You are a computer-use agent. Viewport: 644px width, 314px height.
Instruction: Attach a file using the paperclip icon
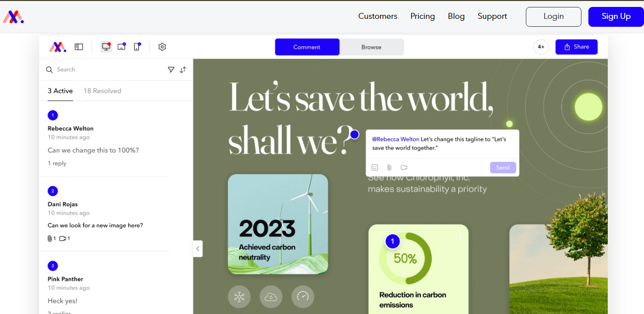coord(389,167)
